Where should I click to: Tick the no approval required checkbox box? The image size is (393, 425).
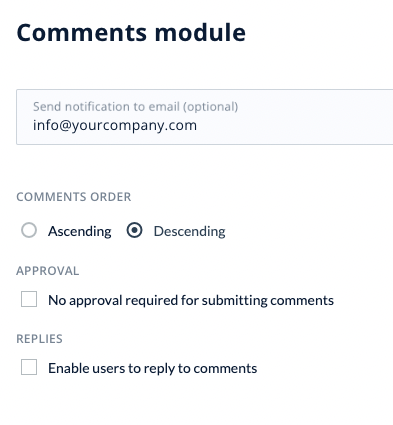pos(29,299)
